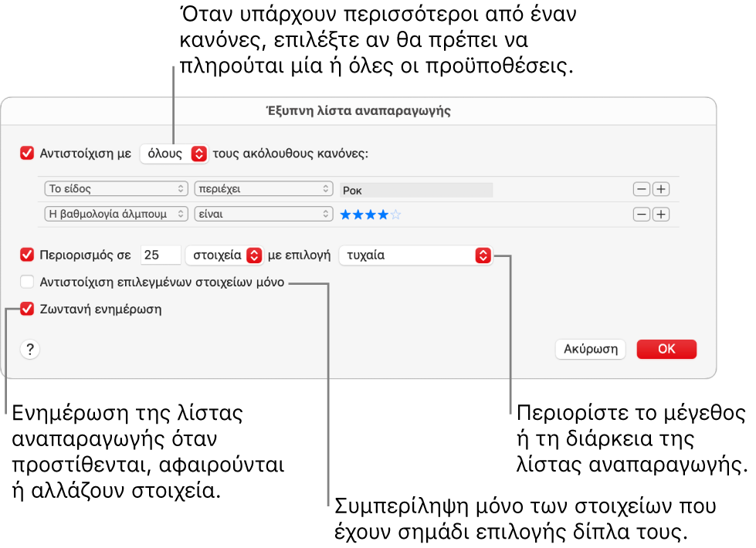Viewport: 756px width, 548px height.
Task: Click the plus icon next to the album rating rule
Action: coord(661,214)
